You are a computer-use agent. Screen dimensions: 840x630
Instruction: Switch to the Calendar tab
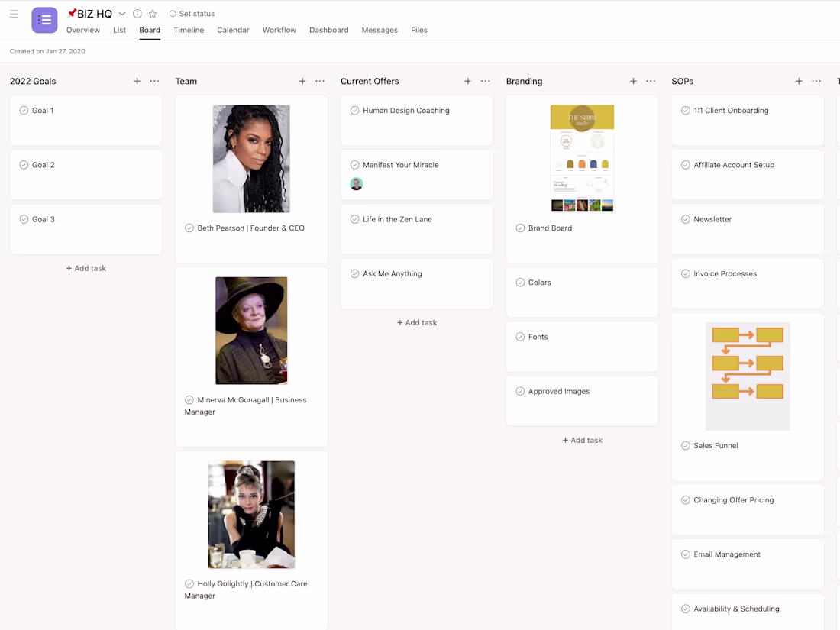[x=233, y=30]
